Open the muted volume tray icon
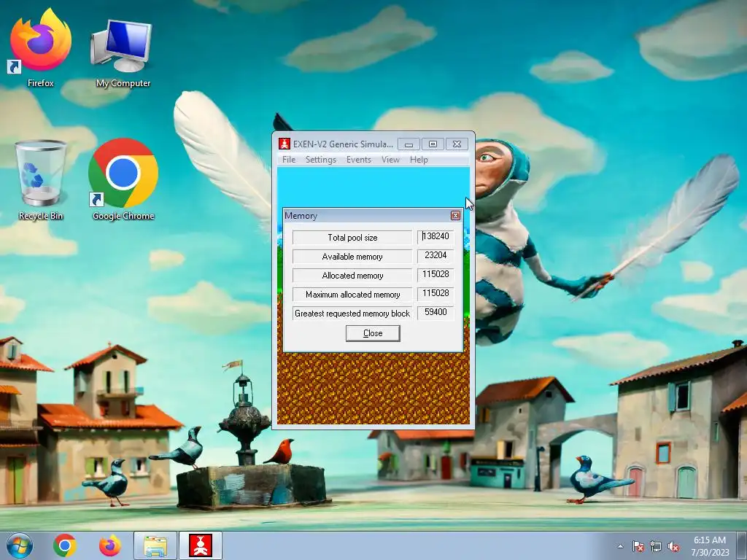This screenshot has width=747, height=560. 673,546
